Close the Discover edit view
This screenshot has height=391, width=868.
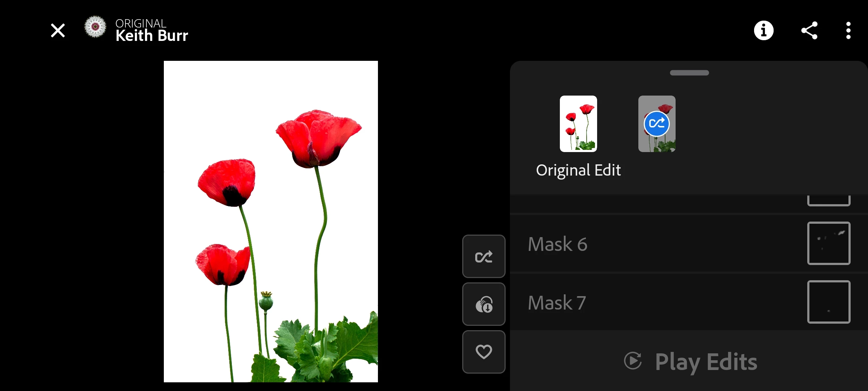click(58, 30)
